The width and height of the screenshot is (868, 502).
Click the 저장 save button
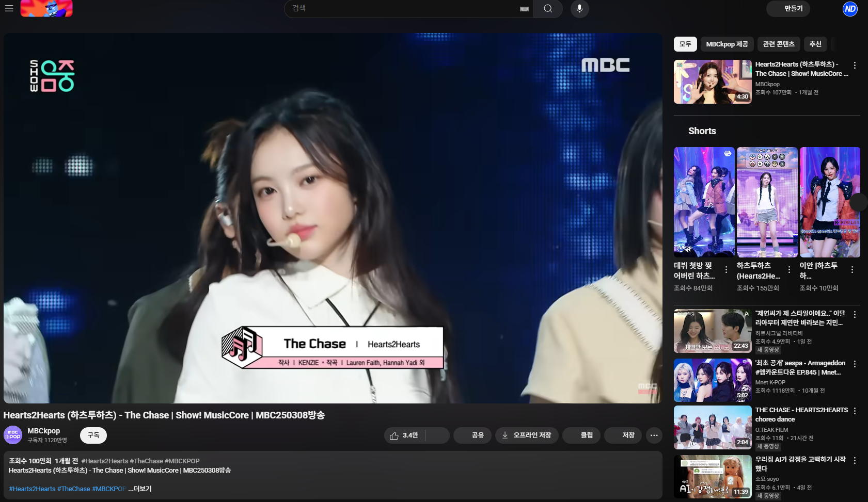pyautogui.click(x=623, y=435)
